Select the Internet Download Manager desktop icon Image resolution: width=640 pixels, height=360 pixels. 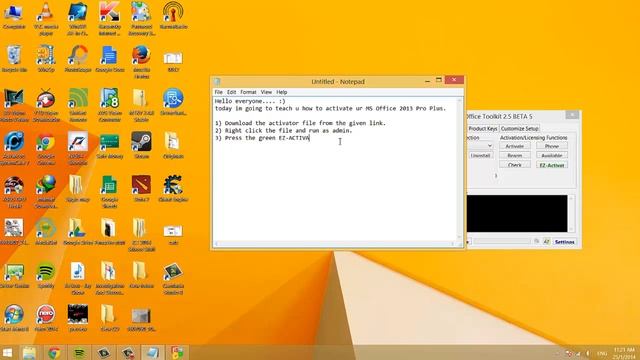[x=46, y=192]
